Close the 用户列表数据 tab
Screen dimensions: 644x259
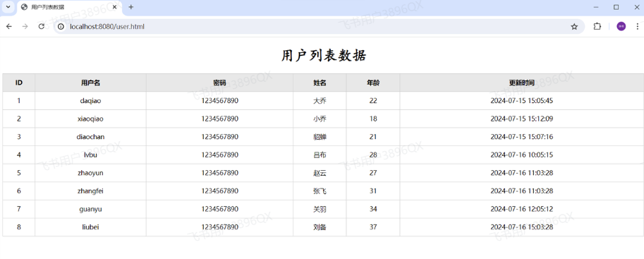[x=114, y=7]
